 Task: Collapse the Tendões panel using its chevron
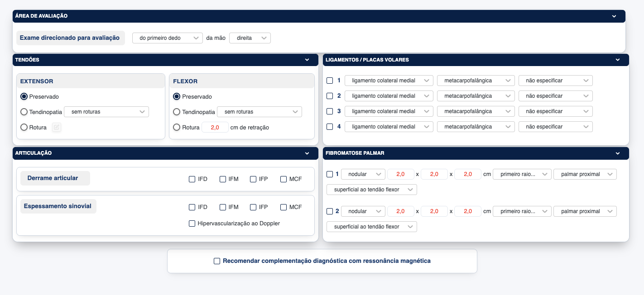point(307,60)
